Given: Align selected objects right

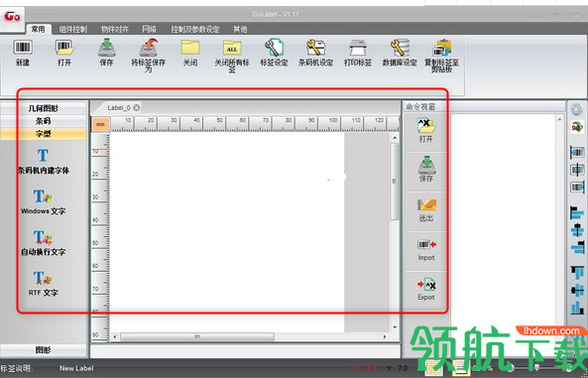Looking at the screenshot, I should coord(577,247).
